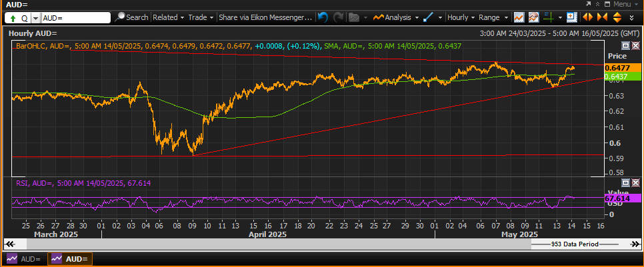Open the Hourly interval dropdown
644x267 pixels.
(x=461, y=17)
